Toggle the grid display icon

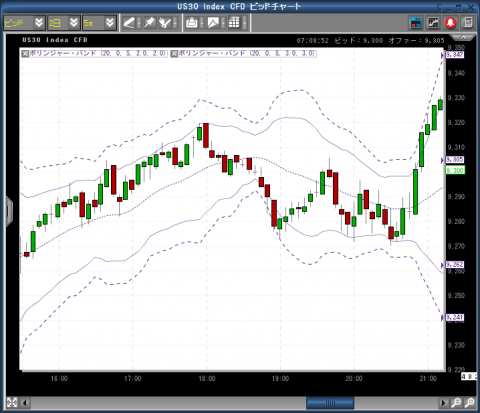[x=234, y=23]
